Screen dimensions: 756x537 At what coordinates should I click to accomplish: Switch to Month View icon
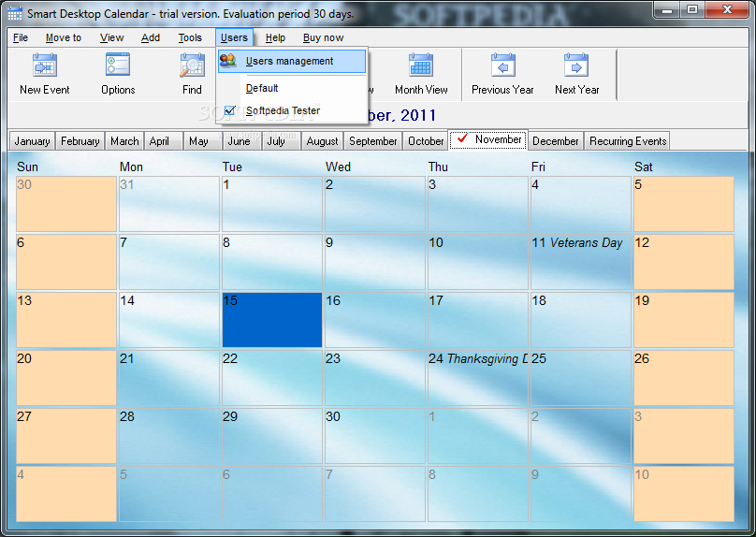(x=421, y=65)
